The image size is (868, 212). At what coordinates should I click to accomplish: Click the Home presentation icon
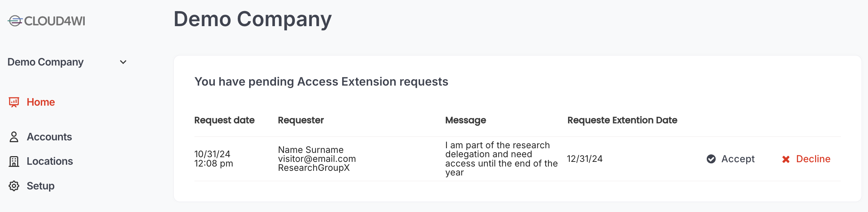14,102
